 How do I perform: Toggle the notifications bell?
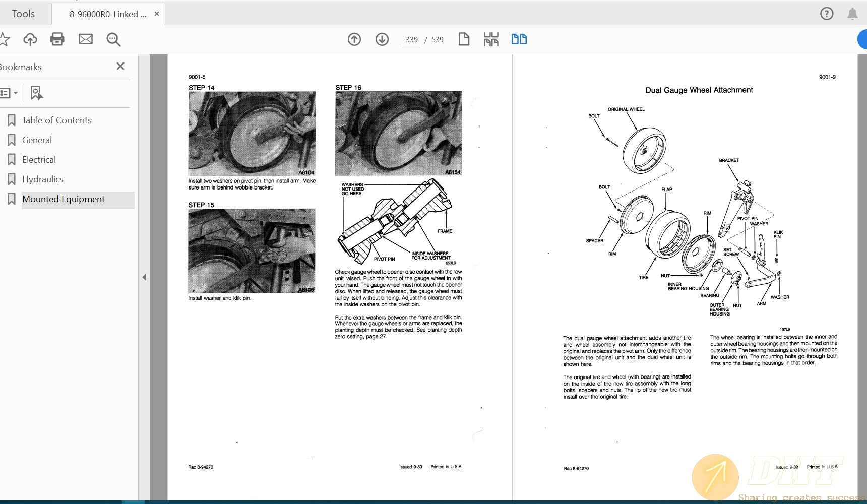click(x=853, y=14)
